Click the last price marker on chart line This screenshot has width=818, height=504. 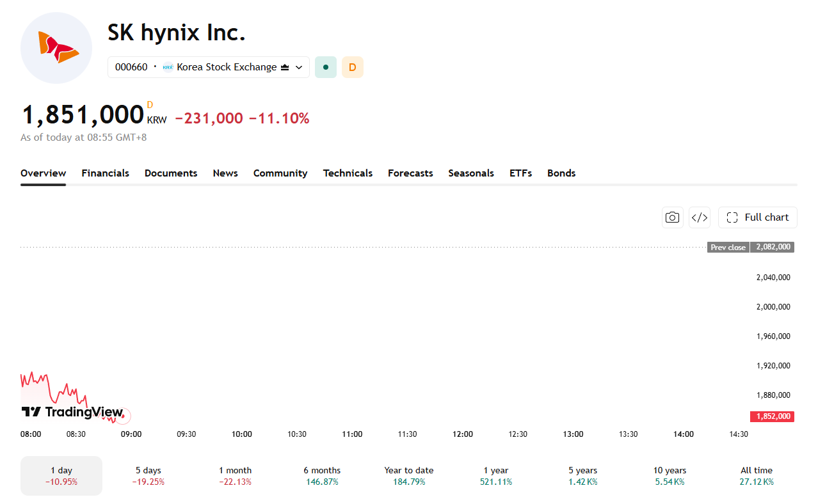point(122,416)
